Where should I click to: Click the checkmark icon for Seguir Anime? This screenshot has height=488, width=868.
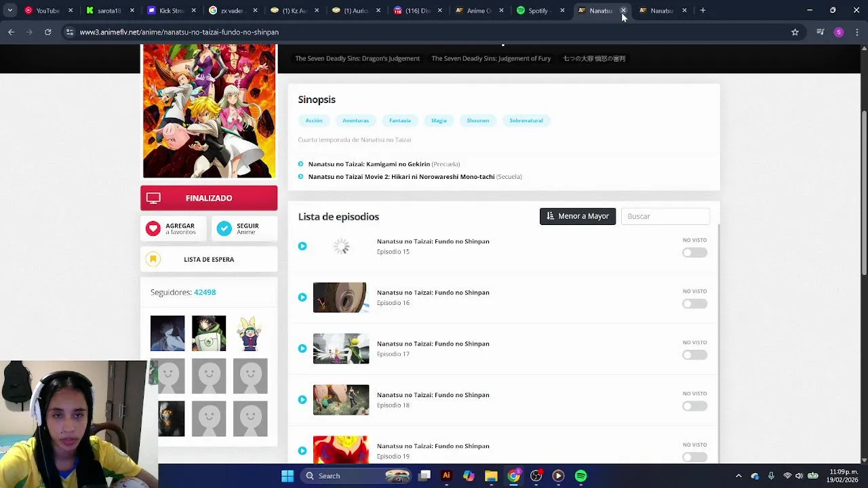point(224,228)
